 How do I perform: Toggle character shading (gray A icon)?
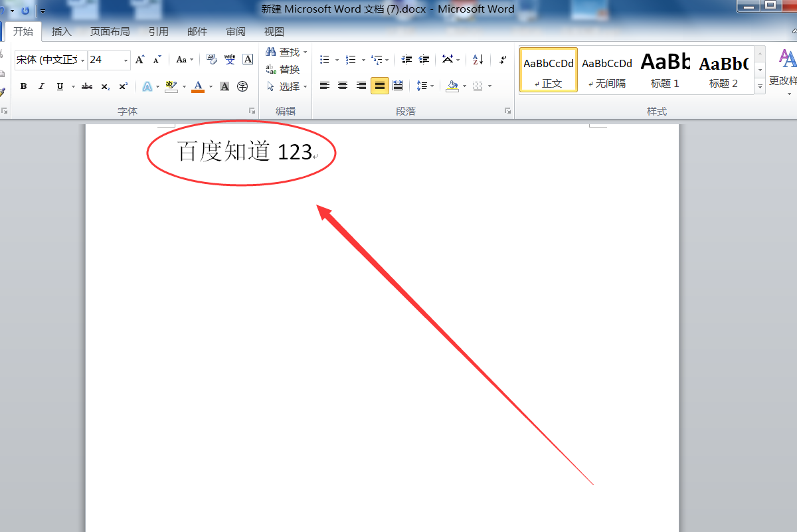(x=224, y=86)
